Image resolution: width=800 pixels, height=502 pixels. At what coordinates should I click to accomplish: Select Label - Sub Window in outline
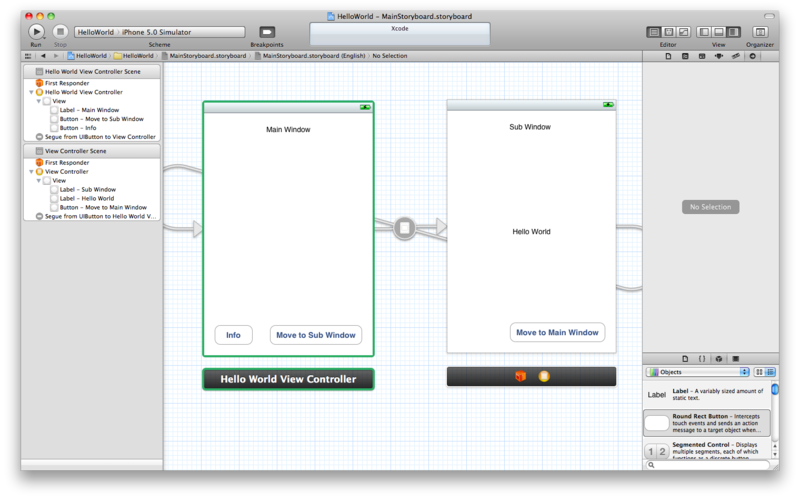[83, 189]
